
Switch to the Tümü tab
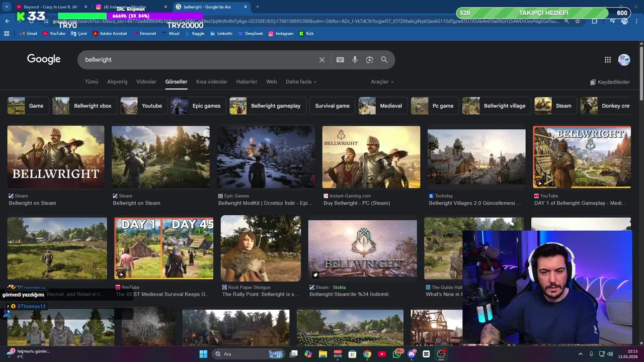pyautogui.click(x=92, y=82)
